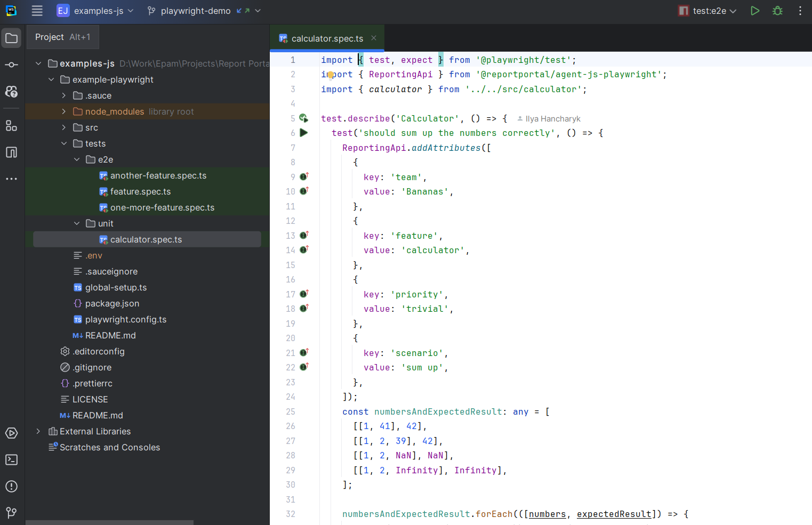Open Expand External Libraries node

click(37, 431)
